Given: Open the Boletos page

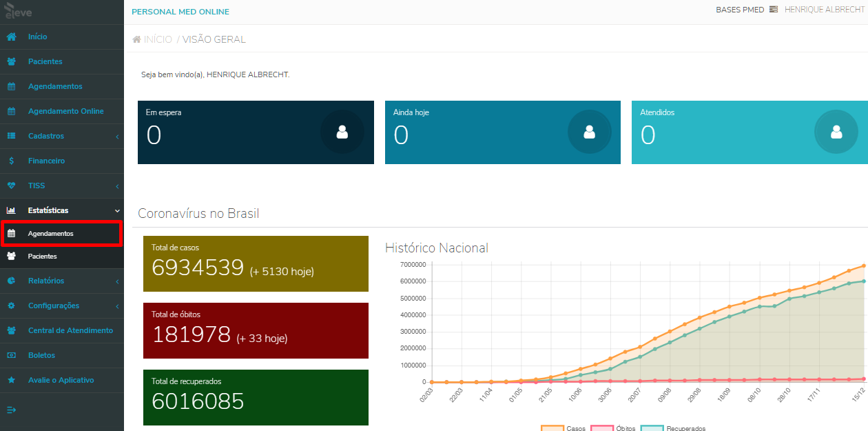Looking at the screenshot, I should 62,355.
